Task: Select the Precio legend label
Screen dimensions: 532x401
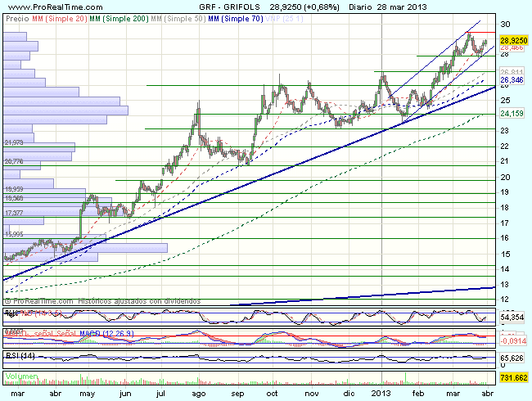Action: [x=18, y=19]
